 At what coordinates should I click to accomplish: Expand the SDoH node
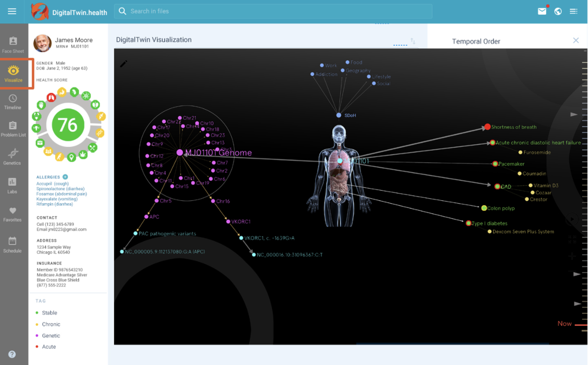339,115
